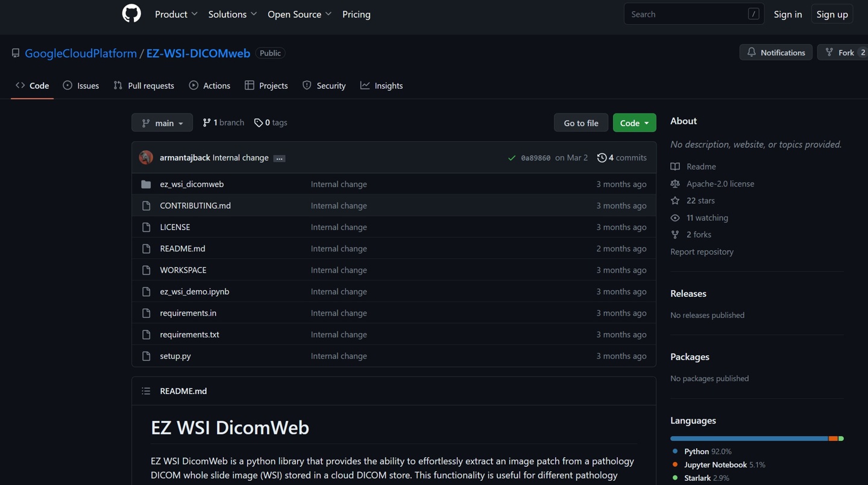This screenshot has width=868, height=485.
Task: Click the CONTRIBUTING.md file icon
Action: [x=146, y=206]
